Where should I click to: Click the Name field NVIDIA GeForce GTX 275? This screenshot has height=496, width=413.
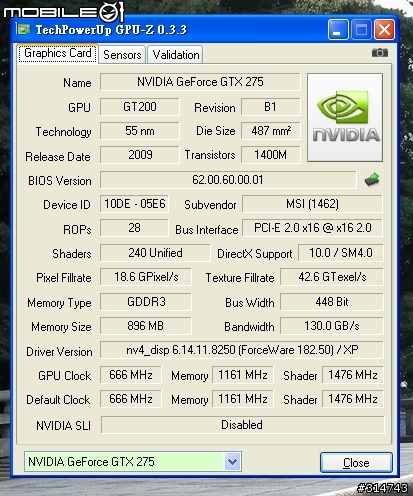(200, 82)
